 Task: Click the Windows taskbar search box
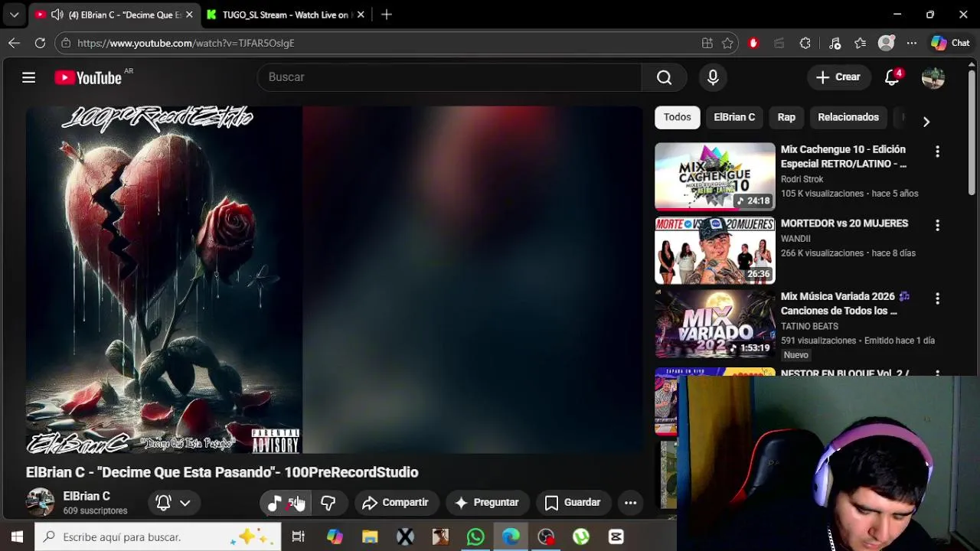point(158,537)
